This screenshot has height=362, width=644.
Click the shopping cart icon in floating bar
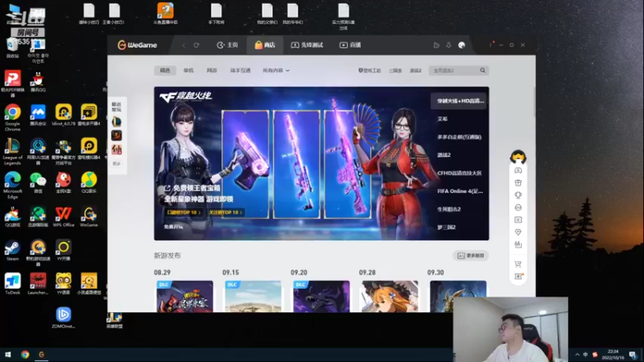point(518,265)
